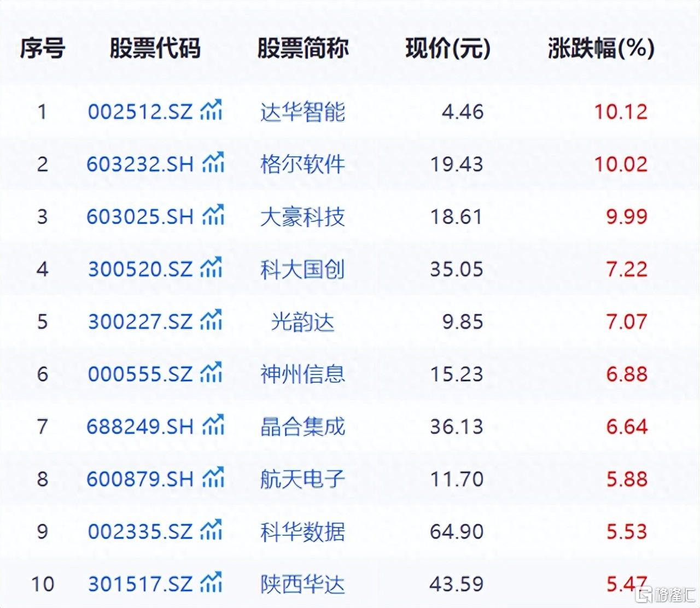
Task: Open chart icon beside 000555.SZ
Action: pos(211,373)
